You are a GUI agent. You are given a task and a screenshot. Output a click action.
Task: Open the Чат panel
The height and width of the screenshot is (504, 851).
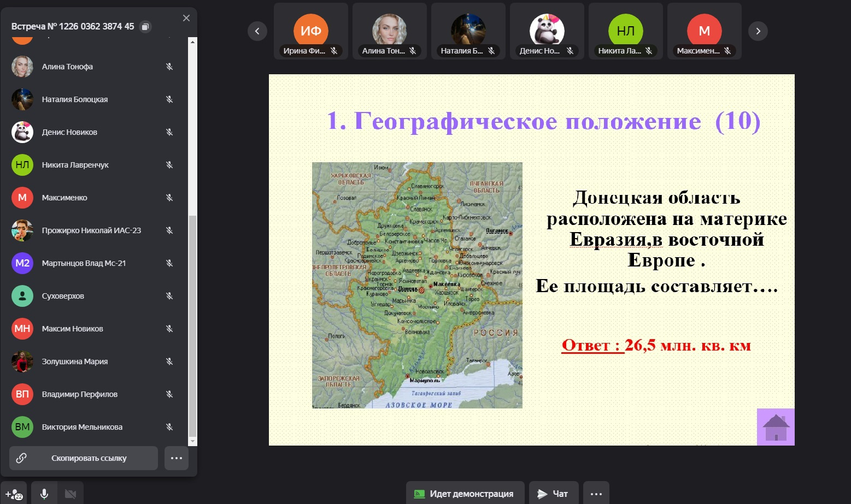(553, 494)
